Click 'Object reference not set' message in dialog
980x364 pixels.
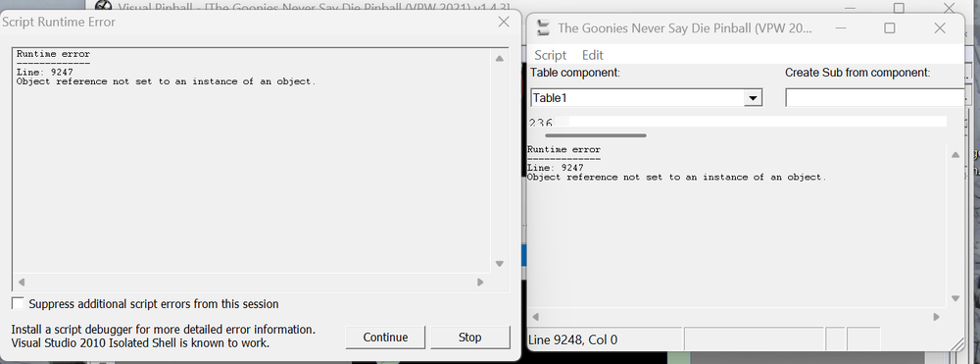click(x=167, y=81)
